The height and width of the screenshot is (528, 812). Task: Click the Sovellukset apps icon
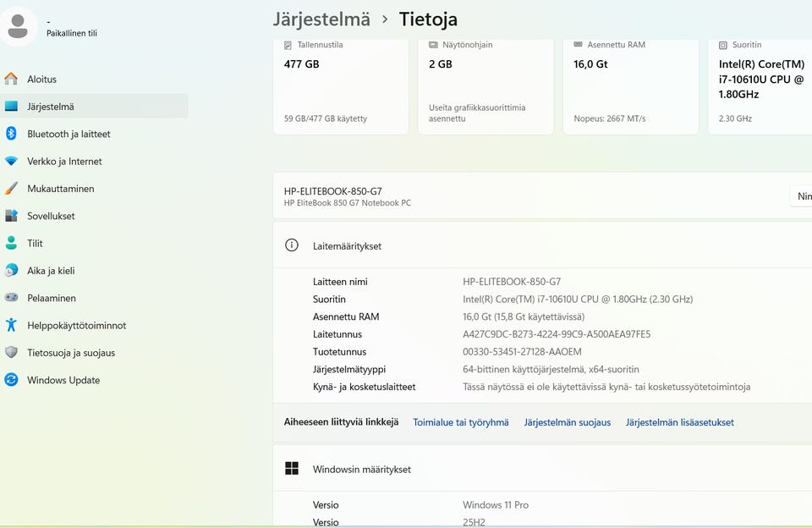pos(11,216)
